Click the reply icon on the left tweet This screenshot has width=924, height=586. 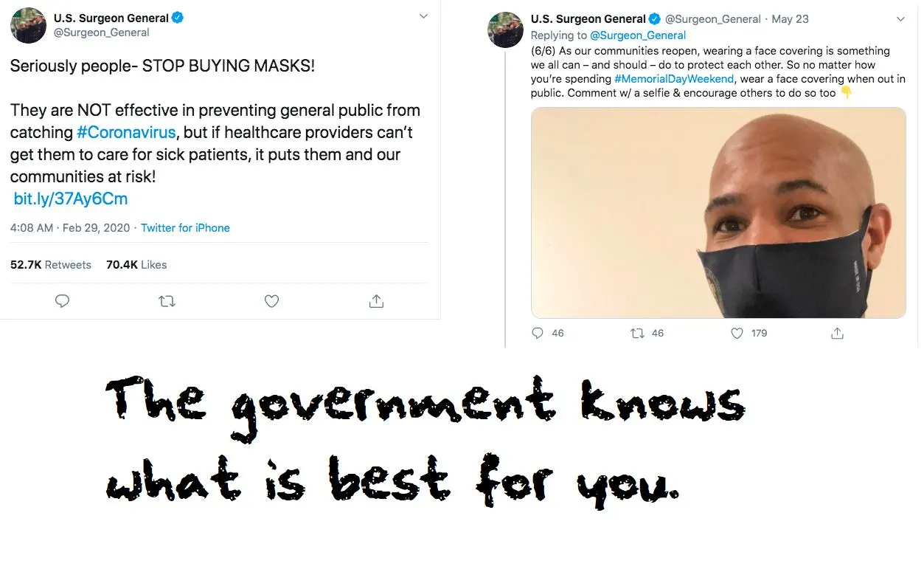(63, 301)
